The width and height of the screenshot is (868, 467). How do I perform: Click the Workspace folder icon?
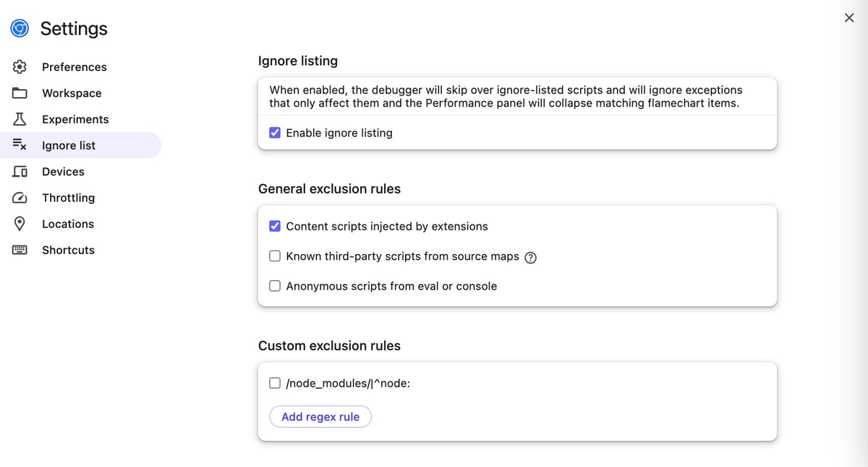click(x=20, y=93)
